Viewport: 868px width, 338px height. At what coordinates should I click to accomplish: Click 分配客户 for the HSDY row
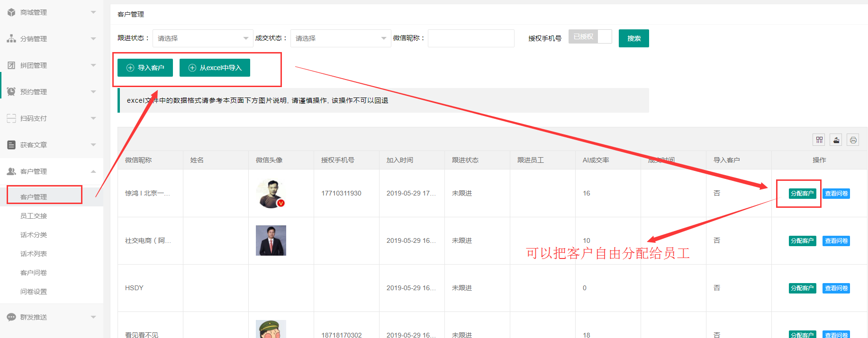[802, 288]
